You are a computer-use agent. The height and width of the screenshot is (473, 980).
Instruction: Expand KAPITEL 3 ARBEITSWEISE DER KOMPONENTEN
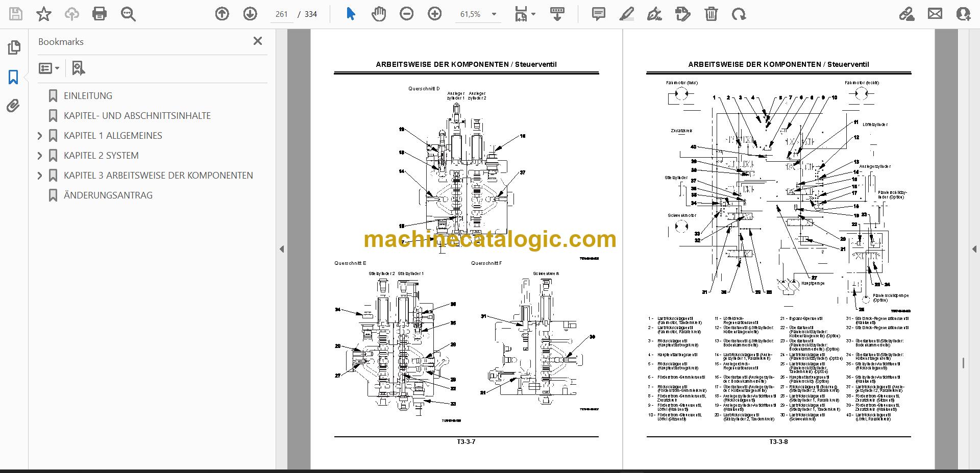point(40,176)
